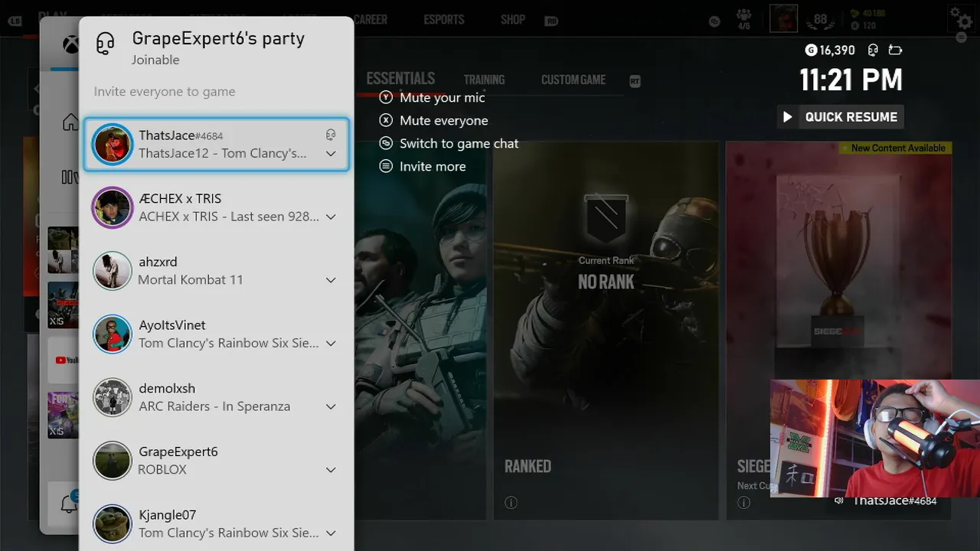Expand the demolxsh member options chevron
The image size is (980, 551).
(x=331, y=406)
